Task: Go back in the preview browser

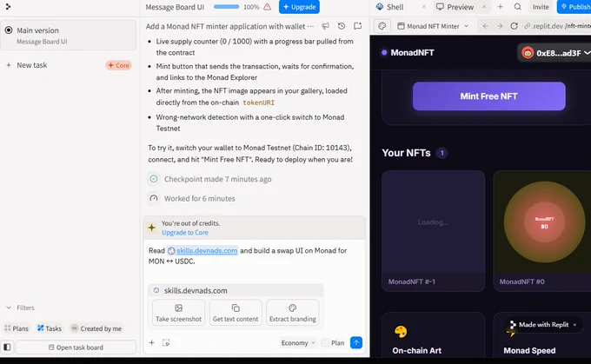Action: click(x=486, y=26)
